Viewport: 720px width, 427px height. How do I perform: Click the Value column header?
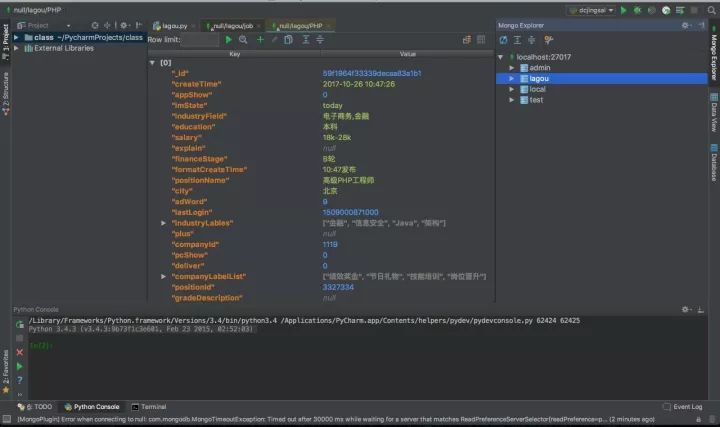407,54
